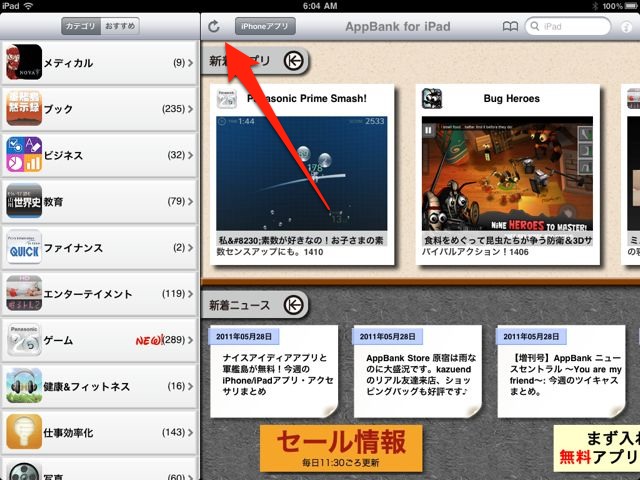This screenshot has height=480, width=640.
Task: Click the ビジネス count (32)
Action: coord(176,155)
